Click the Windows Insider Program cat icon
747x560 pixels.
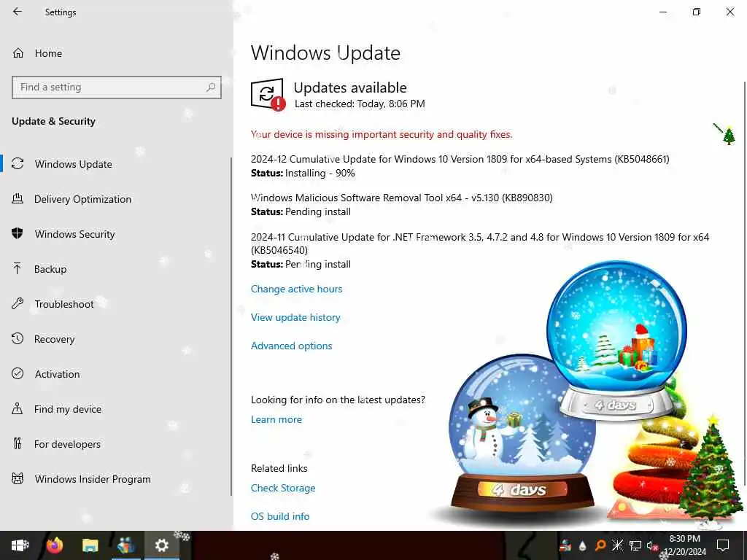click(x=18, y=478)
